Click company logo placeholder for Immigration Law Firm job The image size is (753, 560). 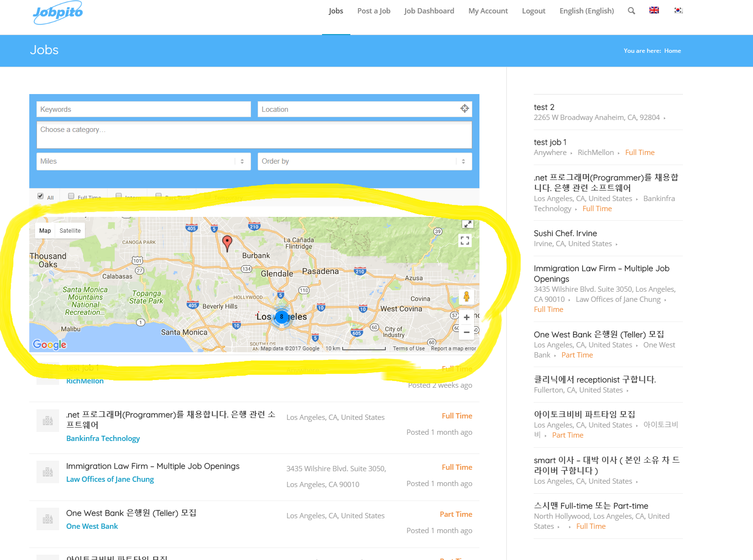pos(48,472)
